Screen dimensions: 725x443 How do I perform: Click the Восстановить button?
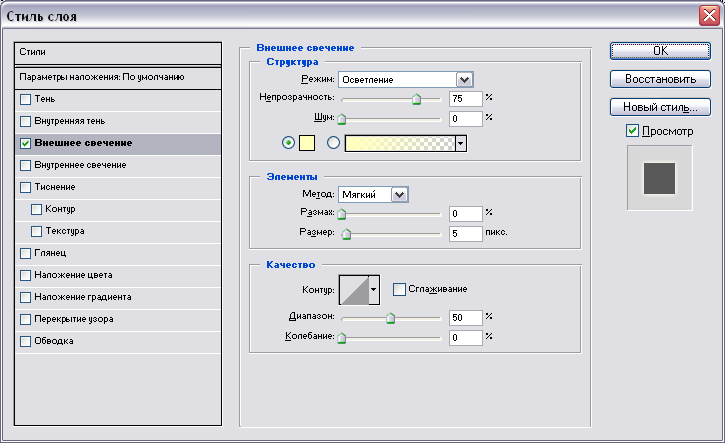click(660, 79)
